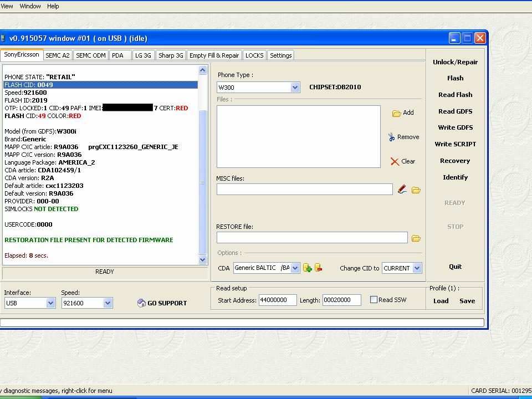Click the Read GDFS button
The width and height of the screenshot is (532, 399).
tap(455, 111)
